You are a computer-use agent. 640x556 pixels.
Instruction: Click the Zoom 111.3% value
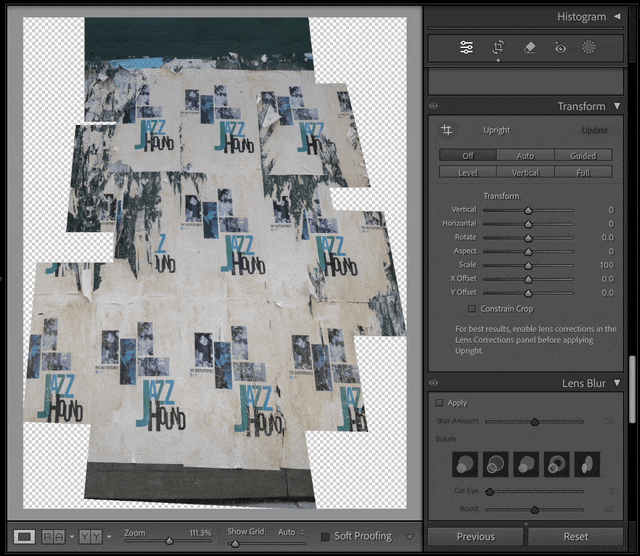click(200, 533)
